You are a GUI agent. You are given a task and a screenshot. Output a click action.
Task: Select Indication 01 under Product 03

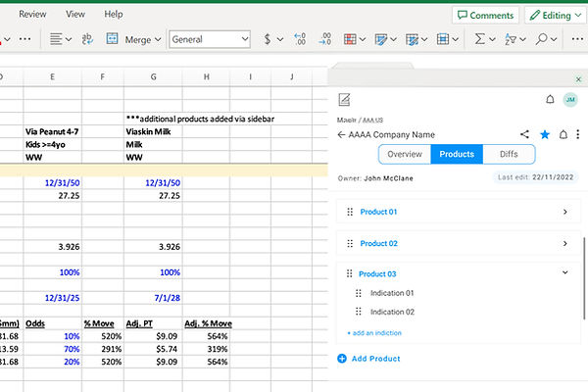click(x=392, y=293)
